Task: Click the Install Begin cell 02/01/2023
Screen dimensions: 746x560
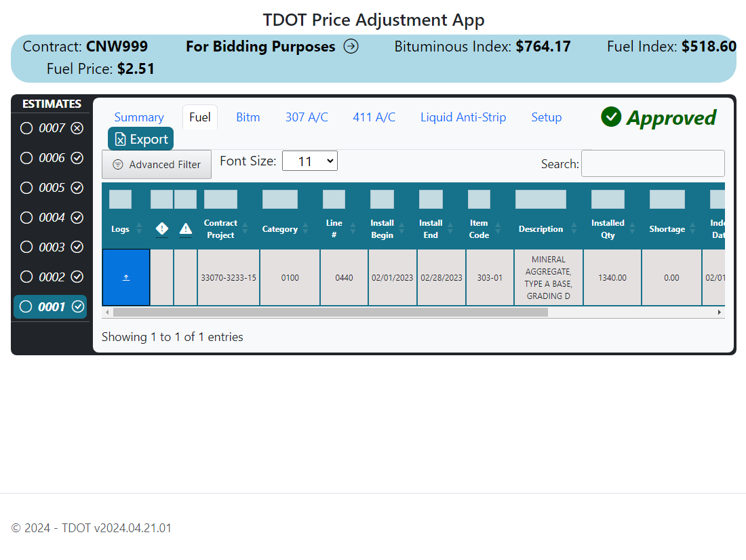Action: (393, 277)
